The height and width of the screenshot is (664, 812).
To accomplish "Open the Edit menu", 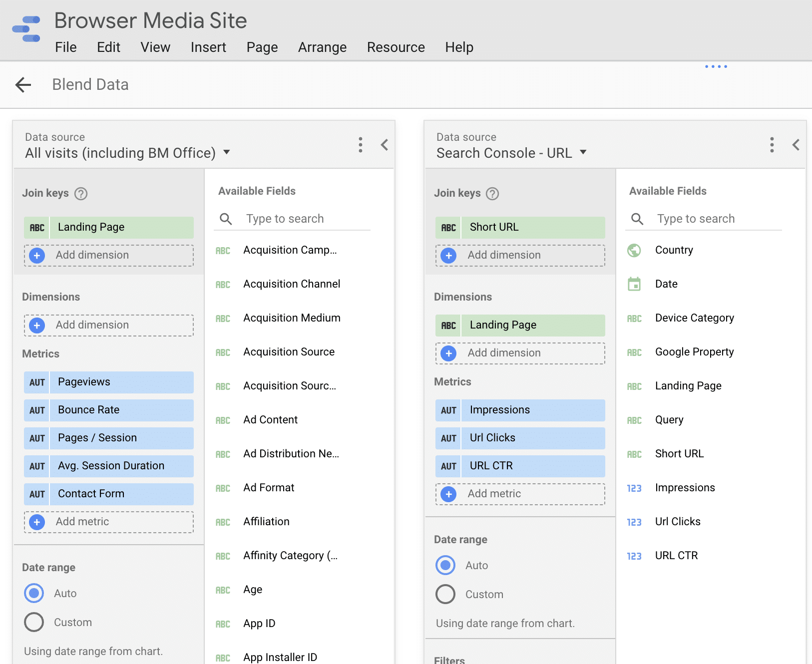I will click(108, 47).
